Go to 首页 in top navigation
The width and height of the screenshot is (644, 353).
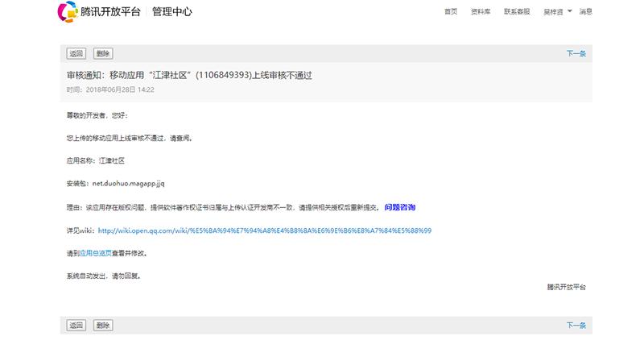pos(451,12)
